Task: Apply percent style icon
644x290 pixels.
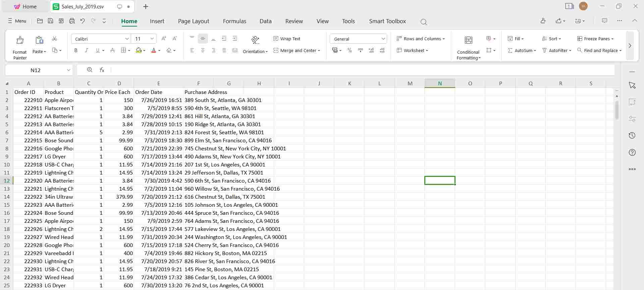Action: point(350,50)
